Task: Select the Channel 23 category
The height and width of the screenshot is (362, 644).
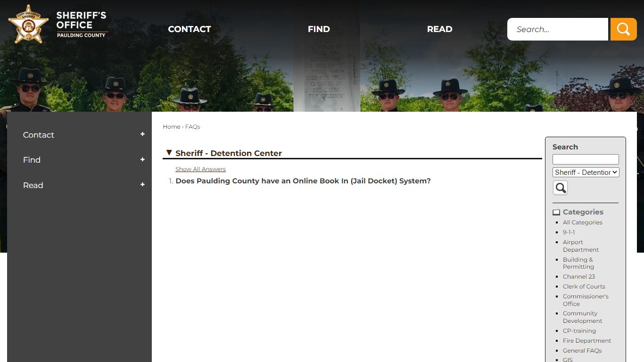Action: coord(579,277)
